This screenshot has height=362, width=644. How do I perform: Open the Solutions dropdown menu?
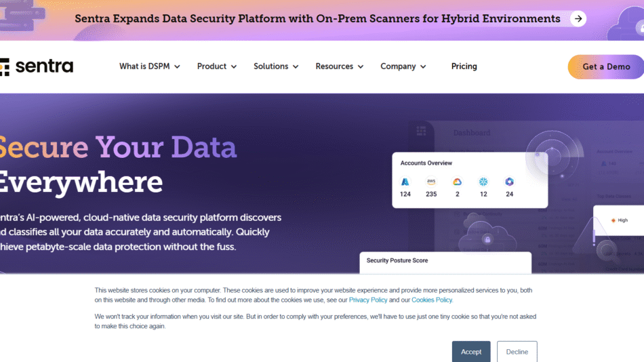pyautogui.click(x=275, y=66)
